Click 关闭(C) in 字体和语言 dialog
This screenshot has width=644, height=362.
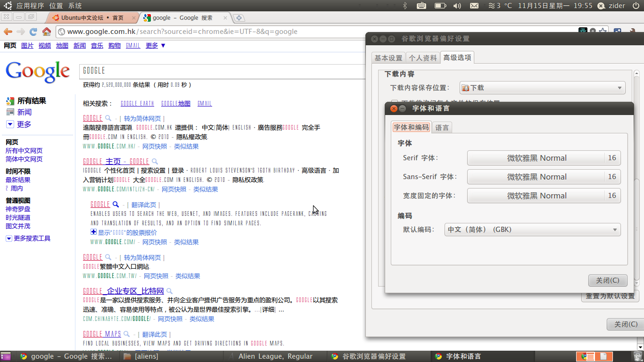tap(608, 280)
